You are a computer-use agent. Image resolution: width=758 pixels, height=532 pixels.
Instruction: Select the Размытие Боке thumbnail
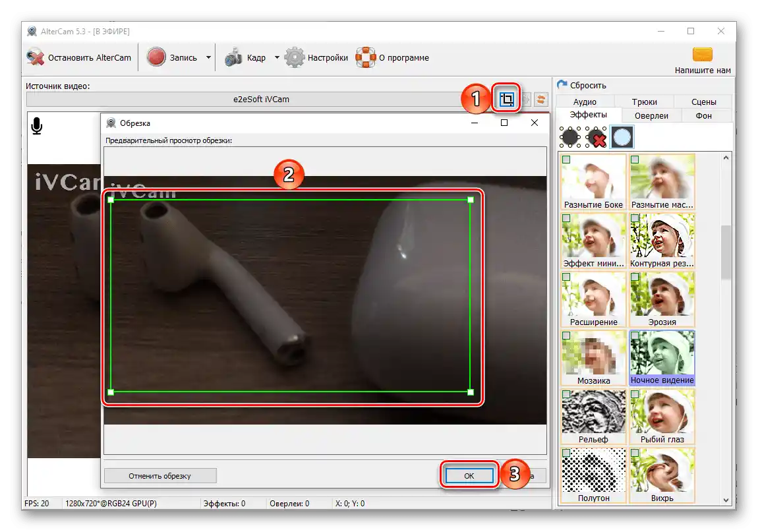(594, 182)
